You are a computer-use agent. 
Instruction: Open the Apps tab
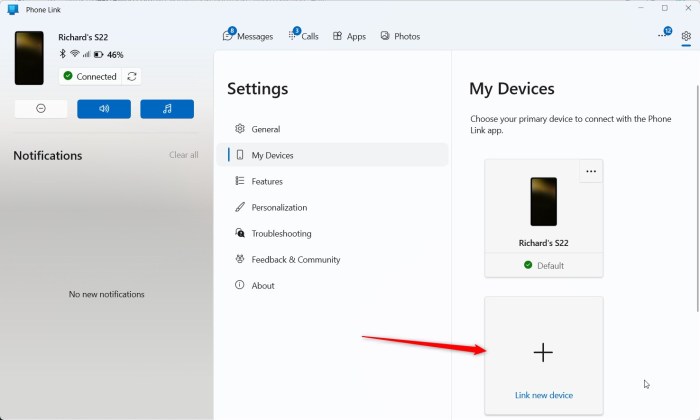(350, 36)
